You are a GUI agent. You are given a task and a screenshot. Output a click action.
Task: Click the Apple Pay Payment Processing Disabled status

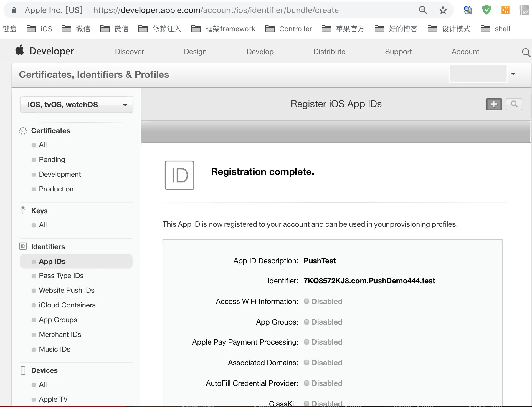(323, 342)
